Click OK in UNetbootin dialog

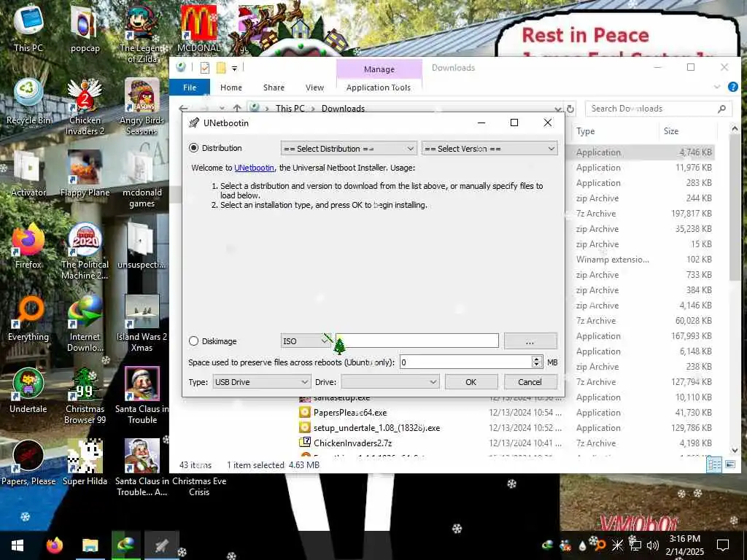click(471, 382)
